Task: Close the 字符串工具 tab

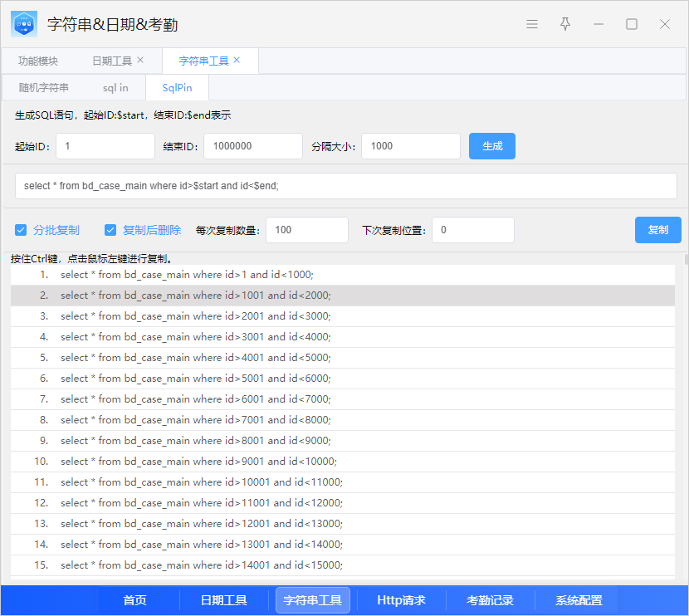Action: [x=237, y=61]
